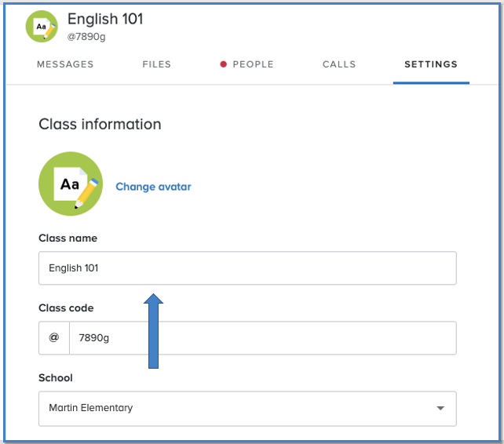
Task: Click the small class avatar in the header
Action: coord(42,26)
